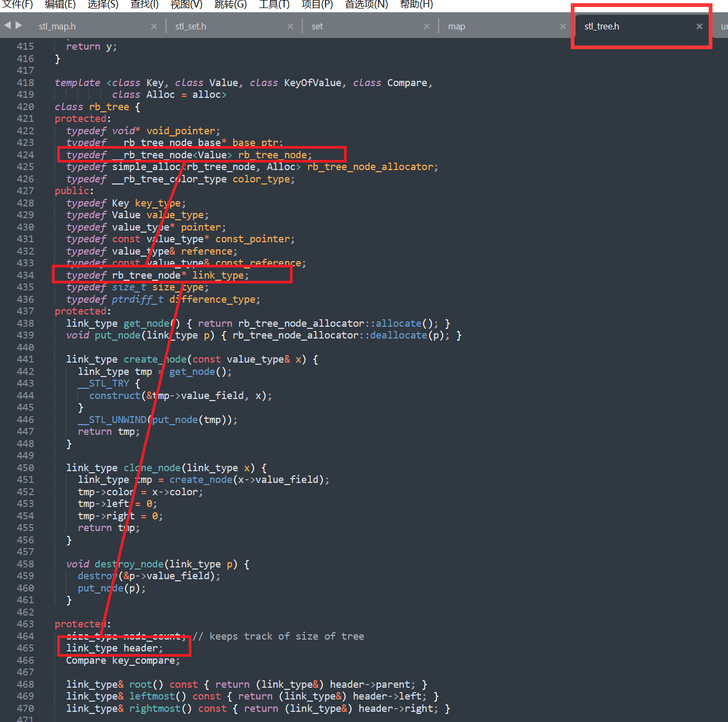Open the 文件(F) menu
This screenshot has width=728, height=722.
click(17, 4)
